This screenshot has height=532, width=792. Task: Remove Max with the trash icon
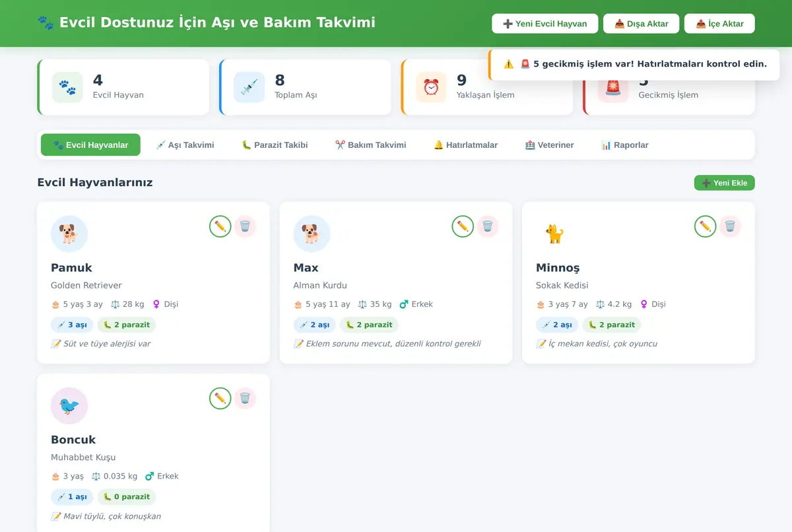coord(487,226)
